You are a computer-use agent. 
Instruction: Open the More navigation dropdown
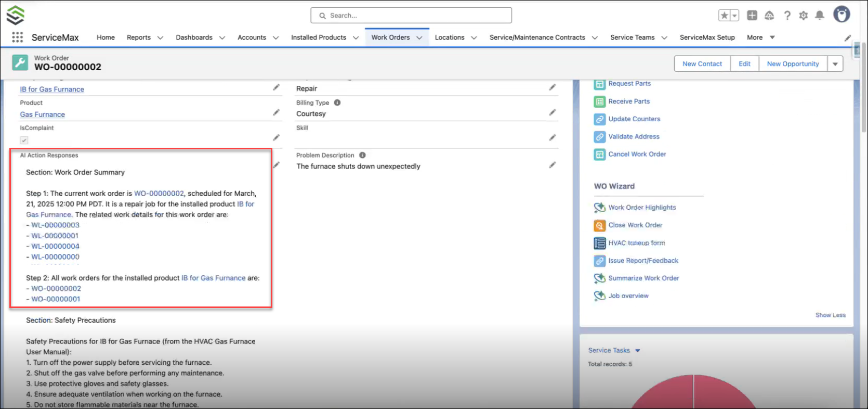pyautogui.click(x=761, y=37)
